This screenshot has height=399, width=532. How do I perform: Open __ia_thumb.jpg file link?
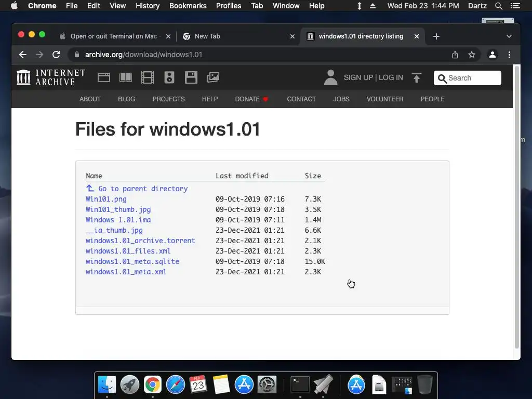[114, 230]
